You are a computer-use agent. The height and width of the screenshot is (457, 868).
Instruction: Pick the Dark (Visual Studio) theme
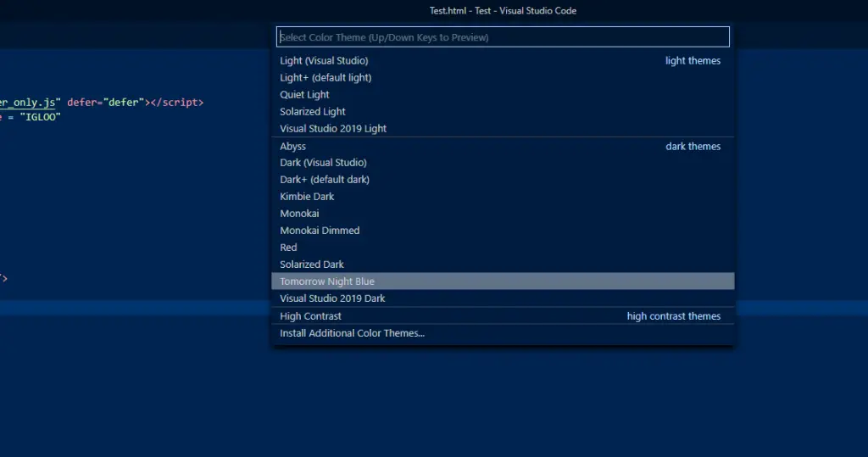(503, 162)
